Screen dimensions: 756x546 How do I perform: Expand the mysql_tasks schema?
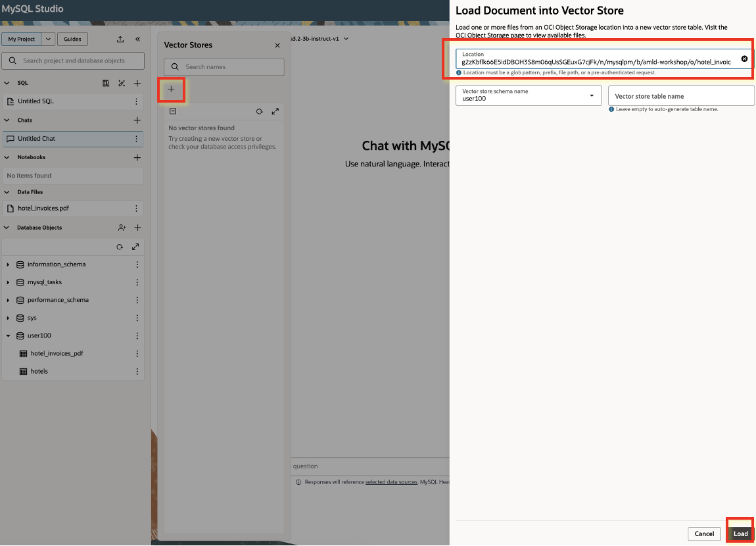coord(8,283)
